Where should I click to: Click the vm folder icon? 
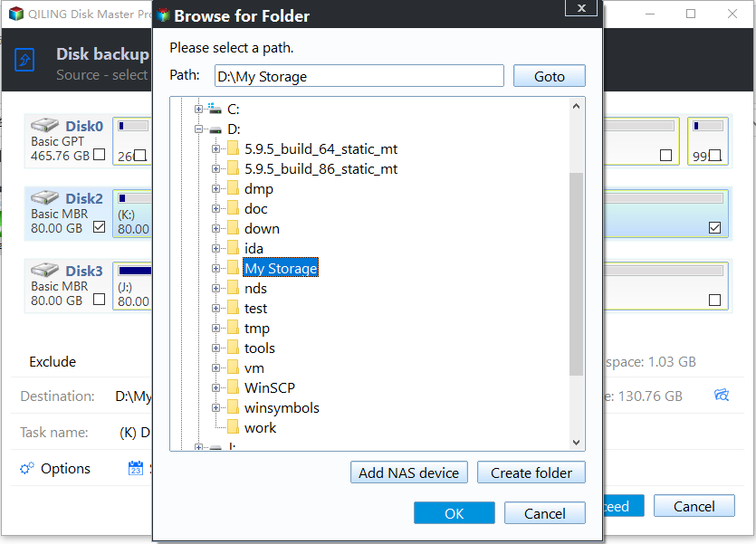click(x=233, y=367)
